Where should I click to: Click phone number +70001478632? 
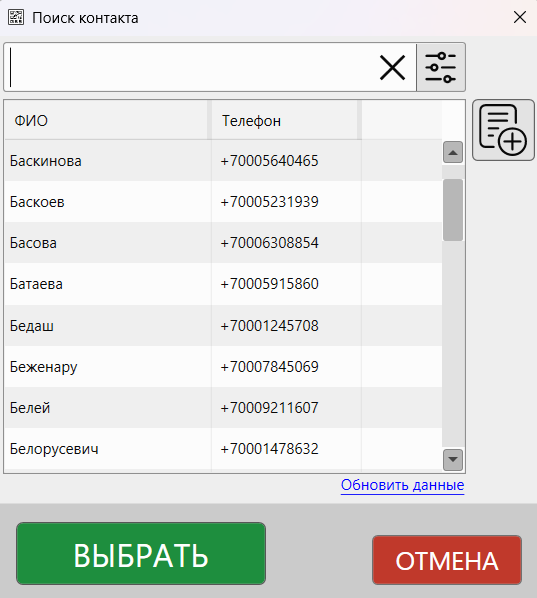click(x=269, y=449)
